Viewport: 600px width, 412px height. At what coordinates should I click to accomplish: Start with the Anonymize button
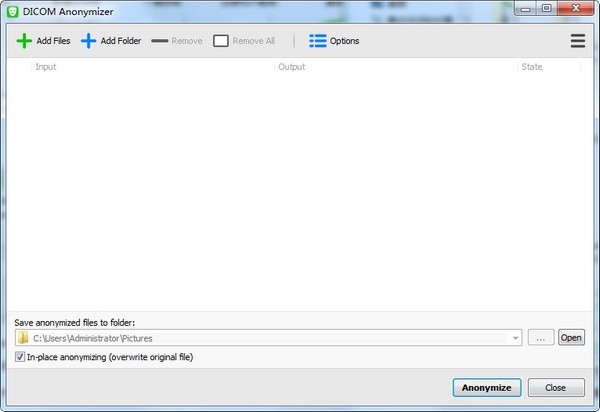pyautogui.click(x=487, y=388)
